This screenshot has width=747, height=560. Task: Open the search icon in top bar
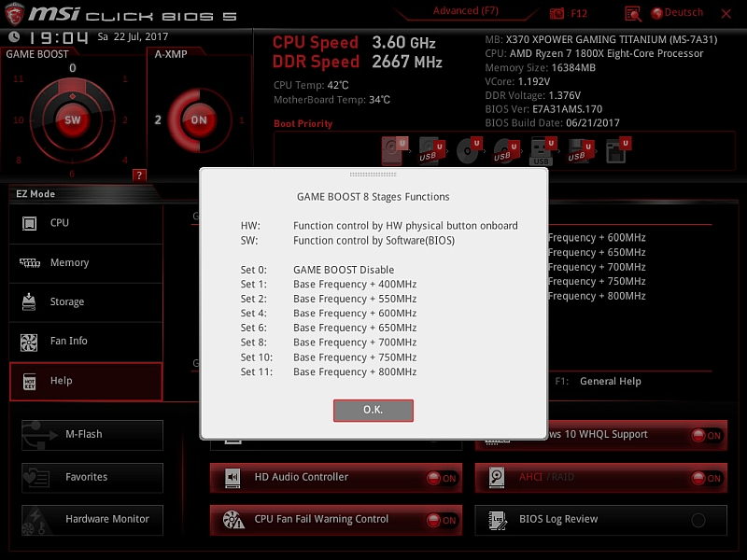(633, 13)
